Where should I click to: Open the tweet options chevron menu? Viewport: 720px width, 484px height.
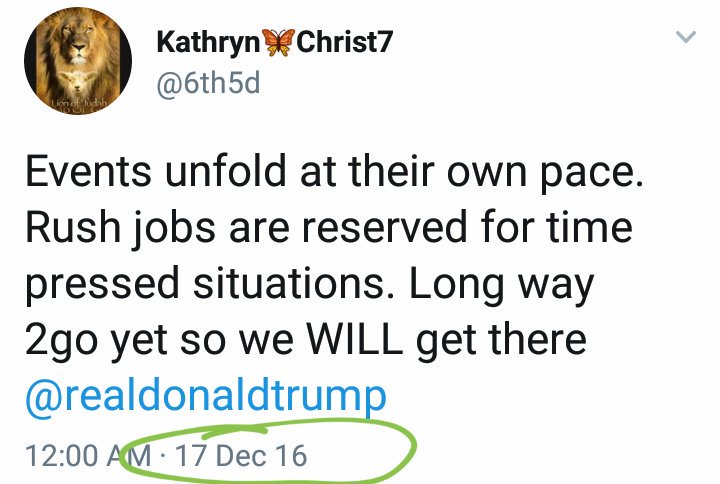point(685,38)
